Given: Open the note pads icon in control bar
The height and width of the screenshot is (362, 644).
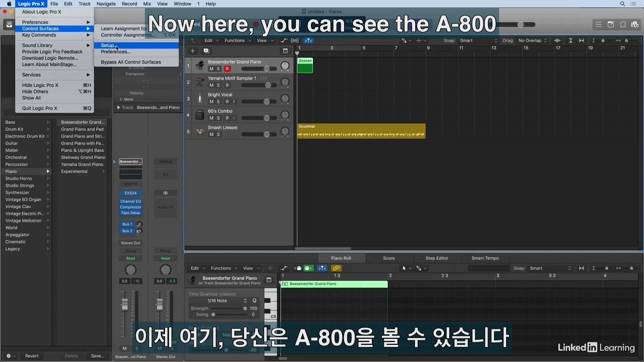Looking at the screenshot, I should point(611,25).
